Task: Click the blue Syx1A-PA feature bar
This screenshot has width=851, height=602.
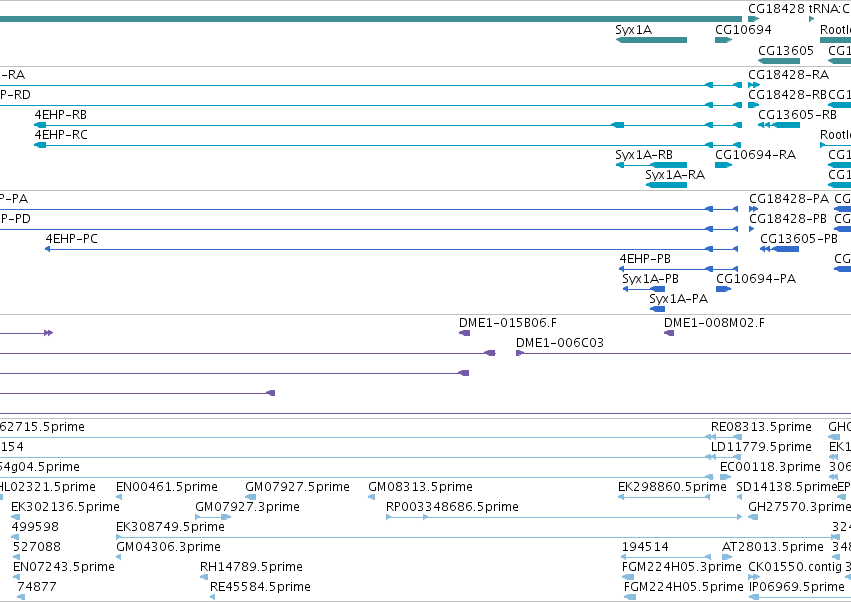Action: pos(657,309)
